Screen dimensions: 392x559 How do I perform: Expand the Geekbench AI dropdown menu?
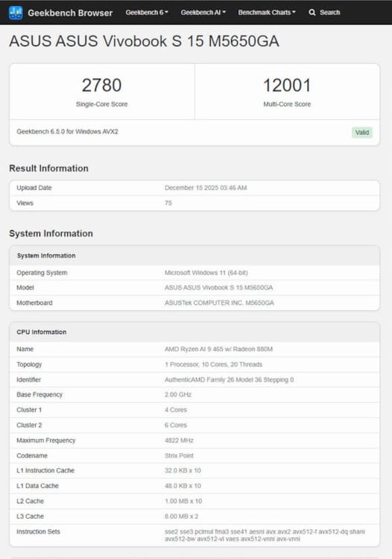tap(203, 13)
